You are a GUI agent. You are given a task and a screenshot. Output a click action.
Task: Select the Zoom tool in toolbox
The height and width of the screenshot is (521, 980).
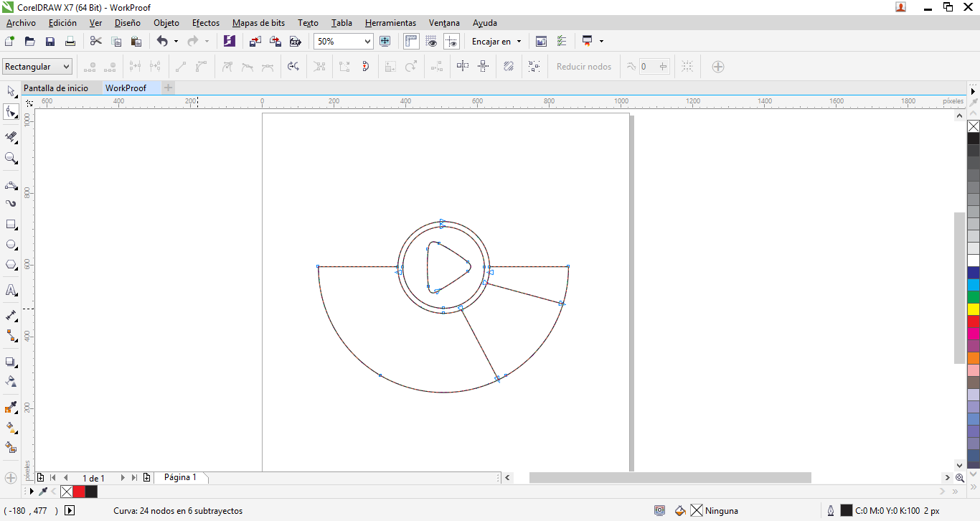pos(11,158)
